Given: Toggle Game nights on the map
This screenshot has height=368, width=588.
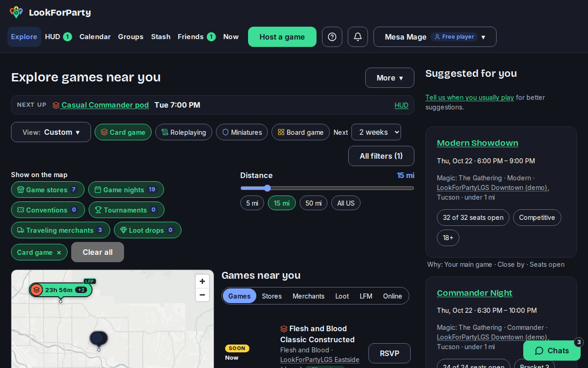Looking at the screenshot, I should [x=126, y=190].
